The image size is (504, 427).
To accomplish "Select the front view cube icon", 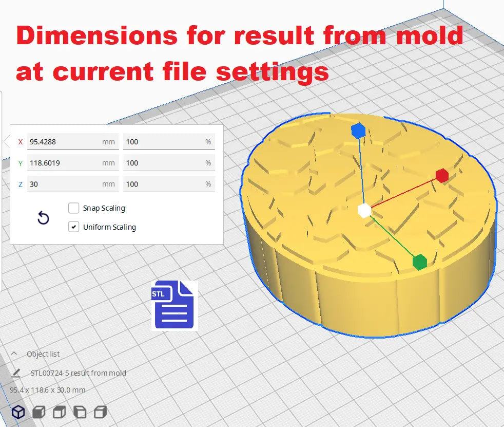I will click(x=38, y=412).
